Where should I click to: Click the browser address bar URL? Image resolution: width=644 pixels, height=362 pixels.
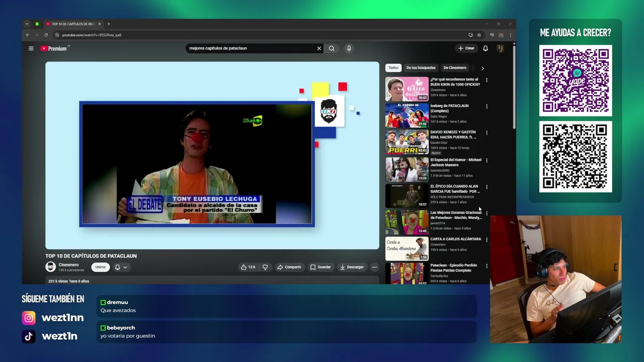(x=92, y=35)
